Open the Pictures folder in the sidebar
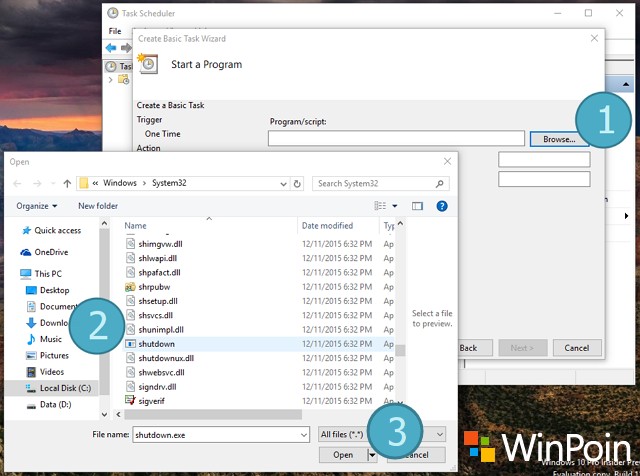The image size is (640, 476). tap(47, 356)
